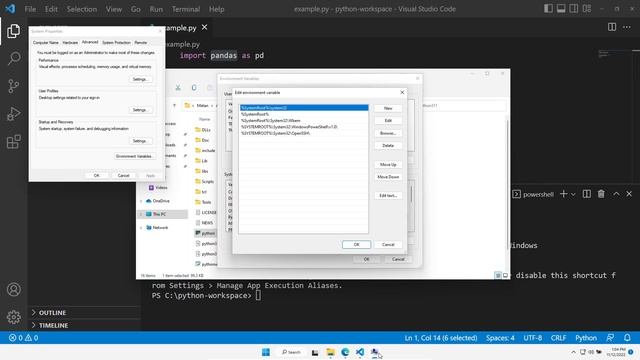Click Environment Variables... in System Properties
640x360 pixels.
click(134, 156)
